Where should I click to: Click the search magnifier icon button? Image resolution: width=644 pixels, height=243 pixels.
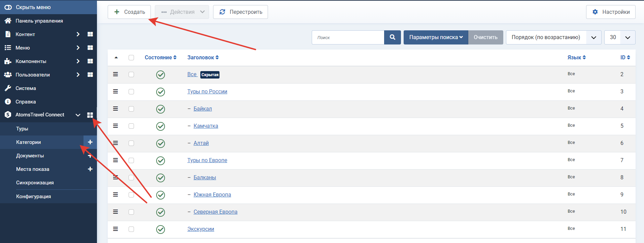click(x=393, y=37)
